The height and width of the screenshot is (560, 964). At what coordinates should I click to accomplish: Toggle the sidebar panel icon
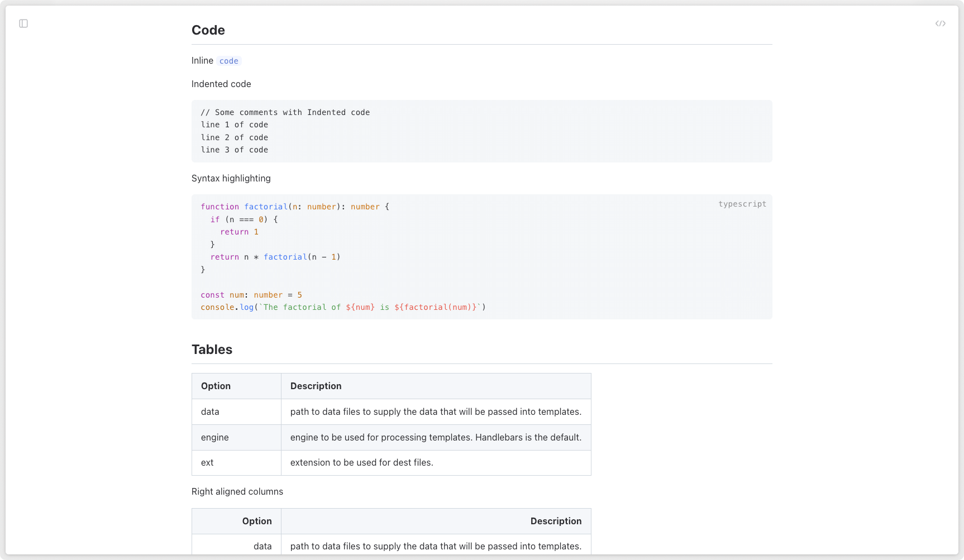pos(23,23)
